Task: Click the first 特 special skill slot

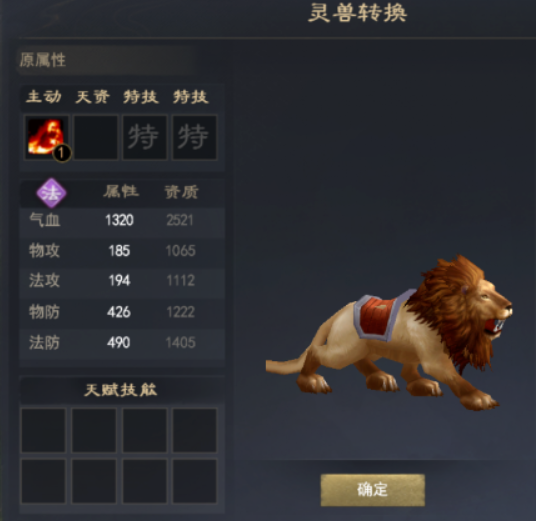Action: (x=145, y=137)
